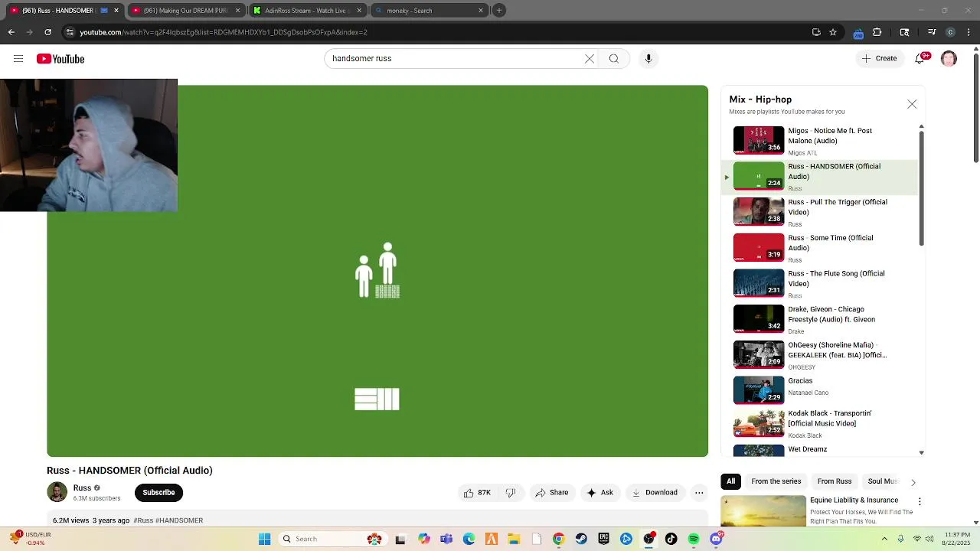This screenshot has width=980, height=551.
Task: Open Chrome media controls icon
Action: pyautogui.click(x=932, y=32)
